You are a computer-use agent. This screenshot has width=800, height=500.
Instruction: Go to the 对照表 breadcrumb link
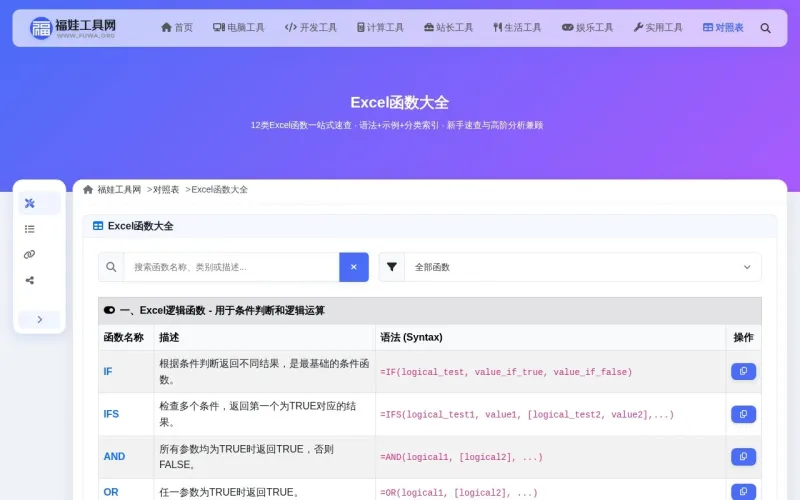[166, 190]
